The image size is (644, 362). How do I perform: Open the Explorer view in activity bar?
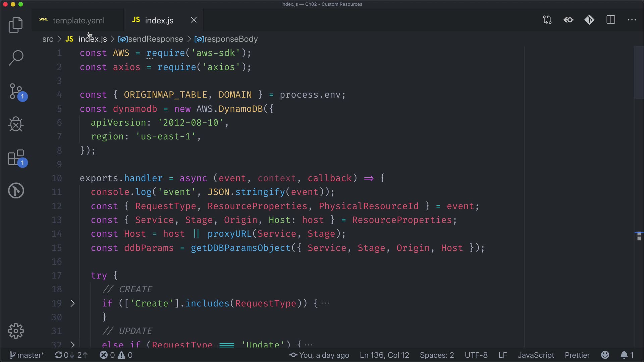coord(15,25)
